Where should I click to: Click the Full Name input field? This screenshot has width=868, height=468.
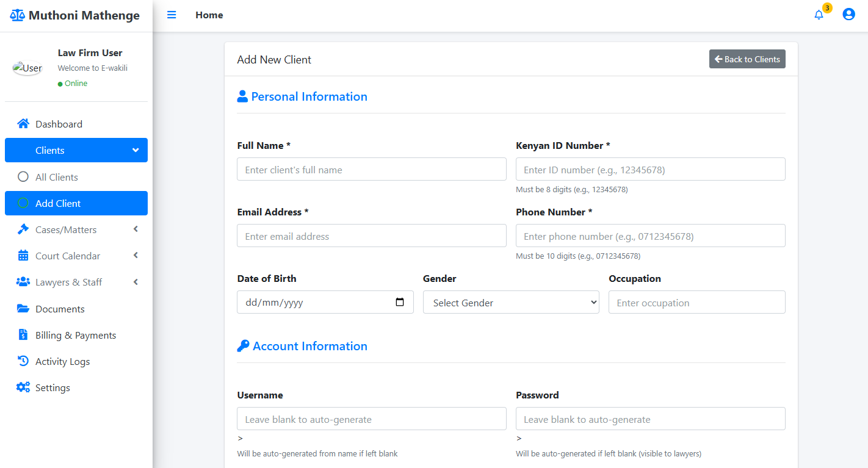(371, 170)
